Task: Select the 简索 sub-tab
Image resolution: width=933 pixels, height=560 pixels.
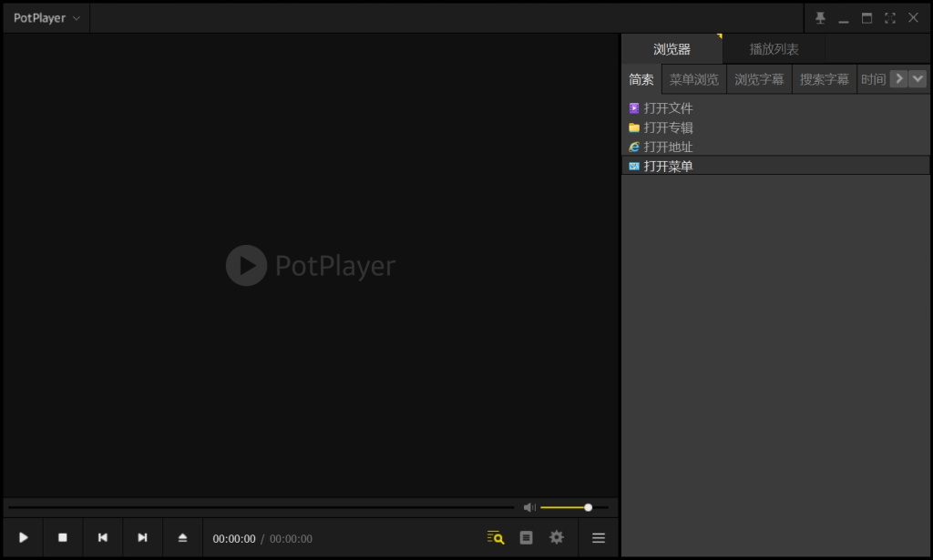Action: coord(641,79)
